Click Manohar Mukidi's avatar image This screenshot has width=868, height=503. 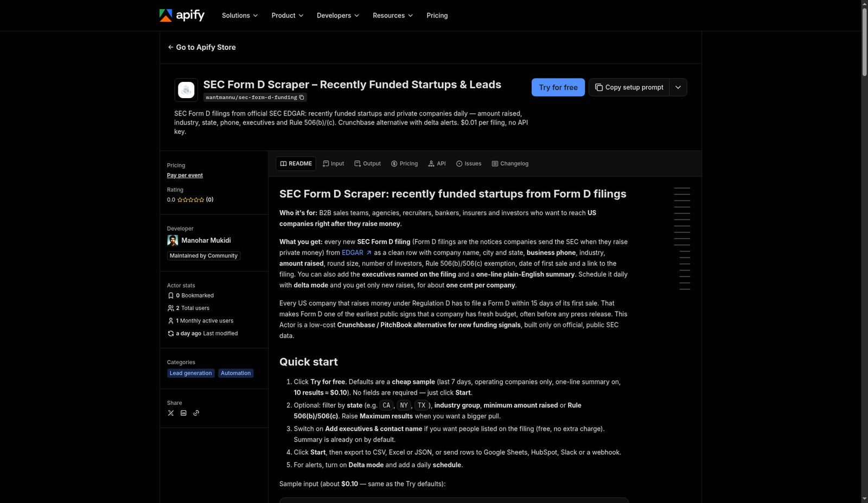[173, 240]
